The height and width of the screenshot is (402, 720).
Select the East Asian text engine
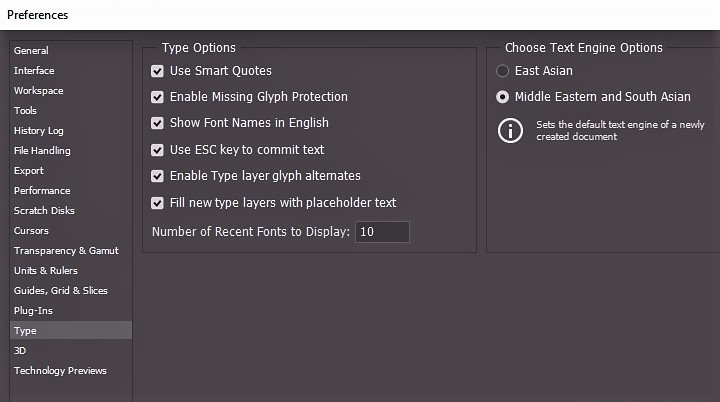[x=503, y=71]
